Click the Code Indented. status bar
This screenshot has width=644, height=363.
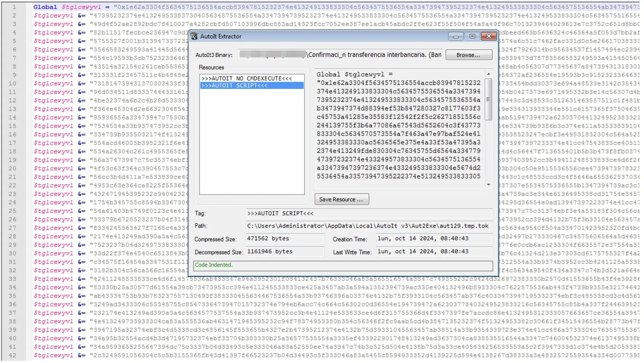(x=343, y=265)
